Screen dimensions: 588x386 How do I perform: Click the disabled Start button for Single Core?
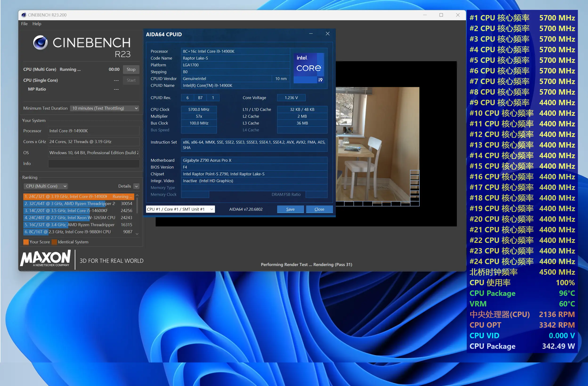[x=131, y=80]
